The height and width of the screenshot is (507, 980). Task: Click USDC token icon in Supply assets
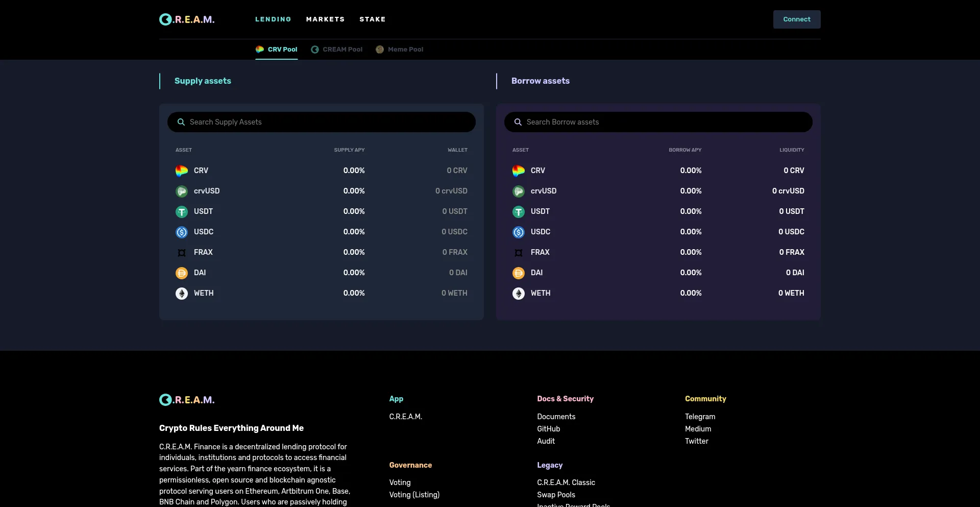pos(182,232)
